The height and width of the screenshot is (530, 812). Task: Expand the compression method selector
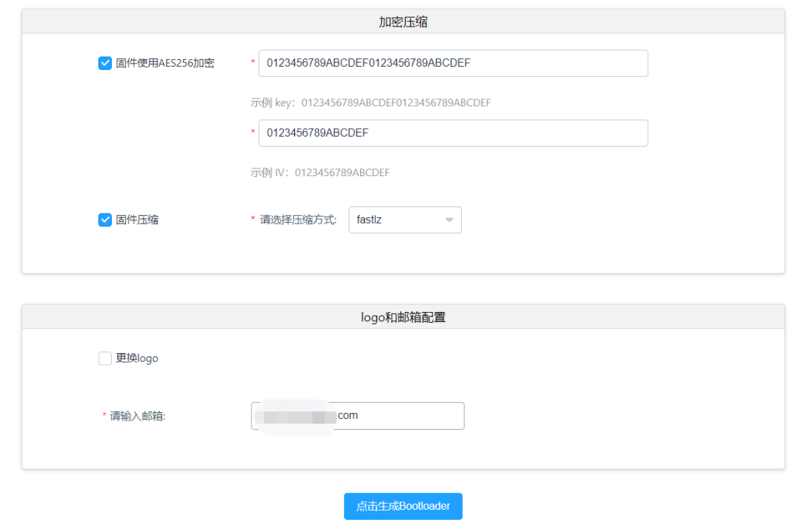[404, 220]
